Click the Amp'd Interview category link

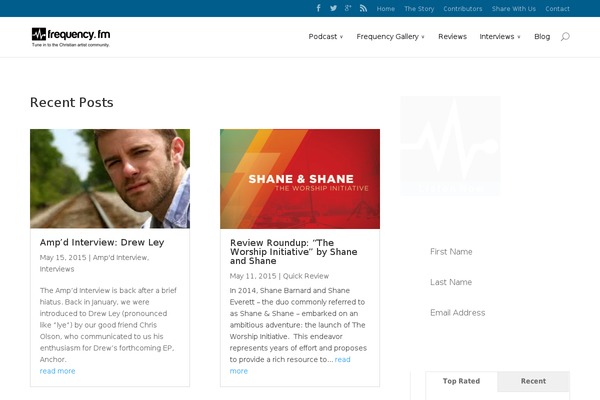click(x=121, y=258)
